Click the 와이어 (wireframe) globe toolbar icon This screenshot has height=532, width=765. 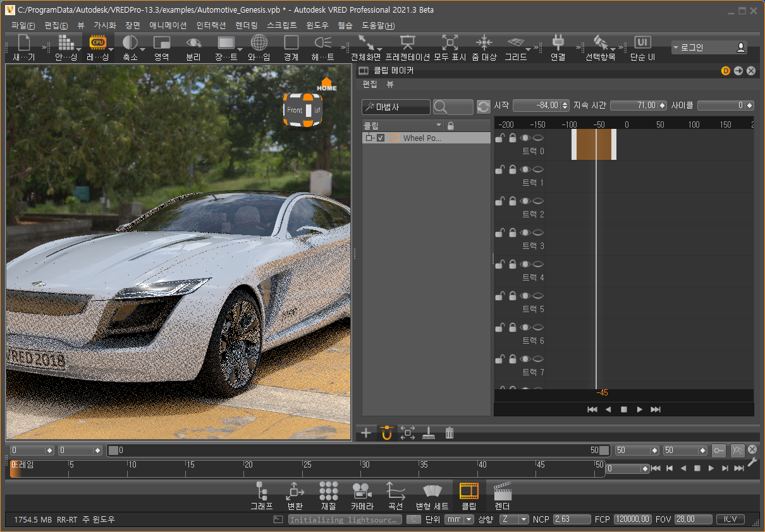[259, 43]
